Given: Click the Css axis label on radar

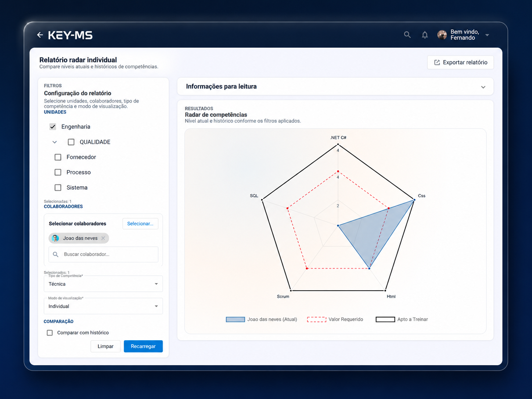Looking at the screenshot, I should point(422,196).
